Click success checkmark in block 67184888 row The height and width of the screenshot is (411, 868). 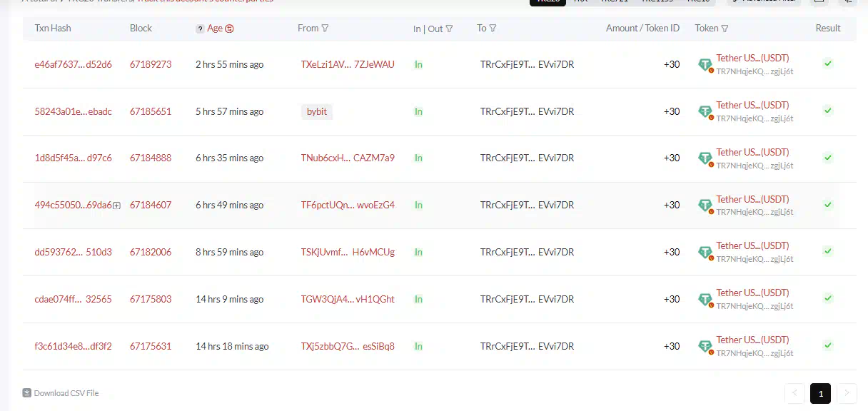pyautogui.click(x=828, y=158)
